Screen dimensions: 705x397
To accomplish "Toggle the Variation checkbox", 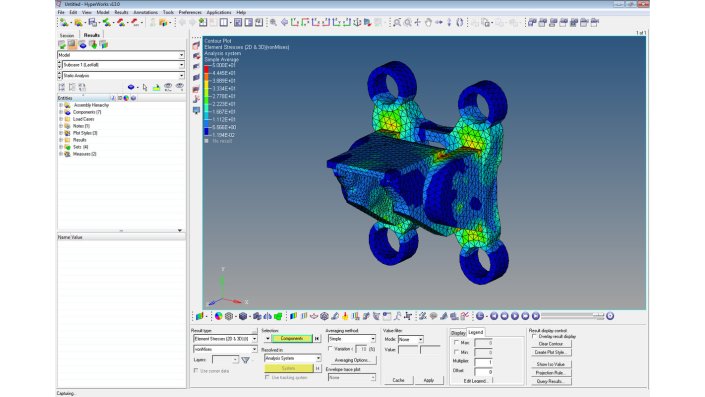I will pos(330,348).
